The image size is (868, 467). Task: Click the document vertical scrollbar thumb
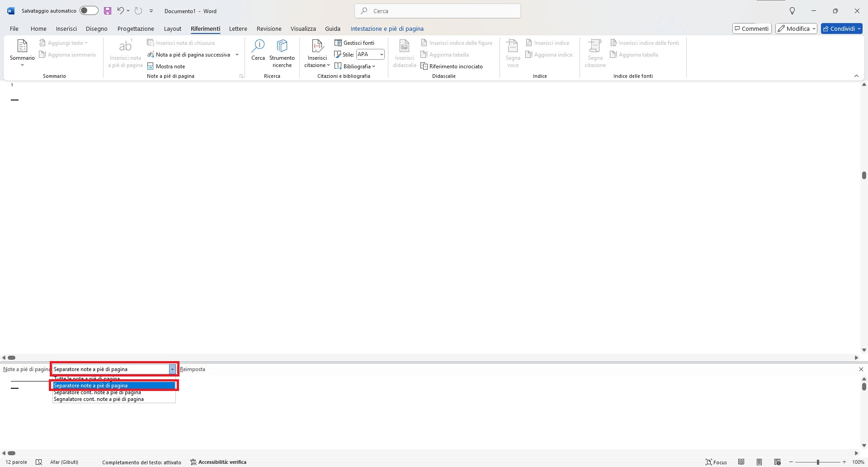click(x=864, y=175)
